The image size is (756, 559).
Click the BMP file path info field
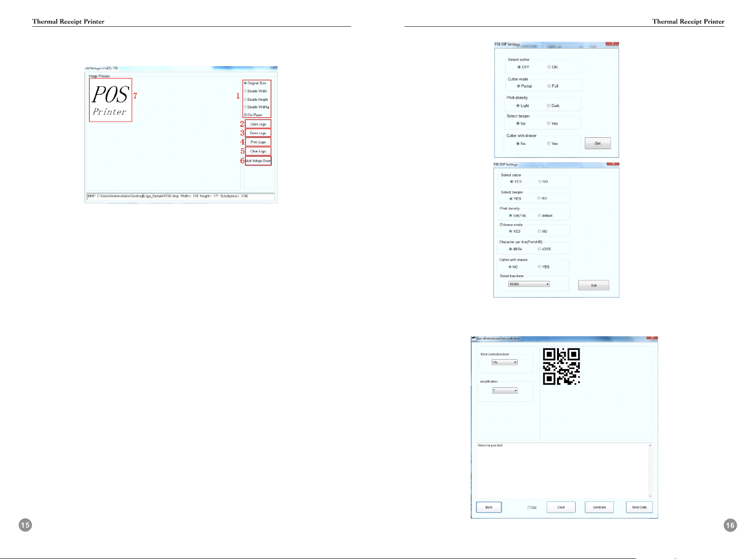click(x=180, y=196)
